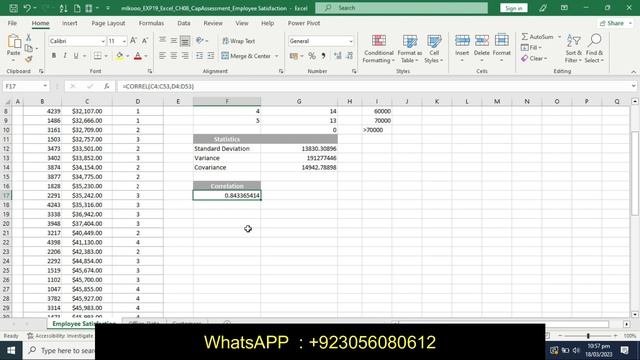Apply Comma Style format
Image resolution: width=640 pixels, height=360 pixels.
[x=323, y=56]
